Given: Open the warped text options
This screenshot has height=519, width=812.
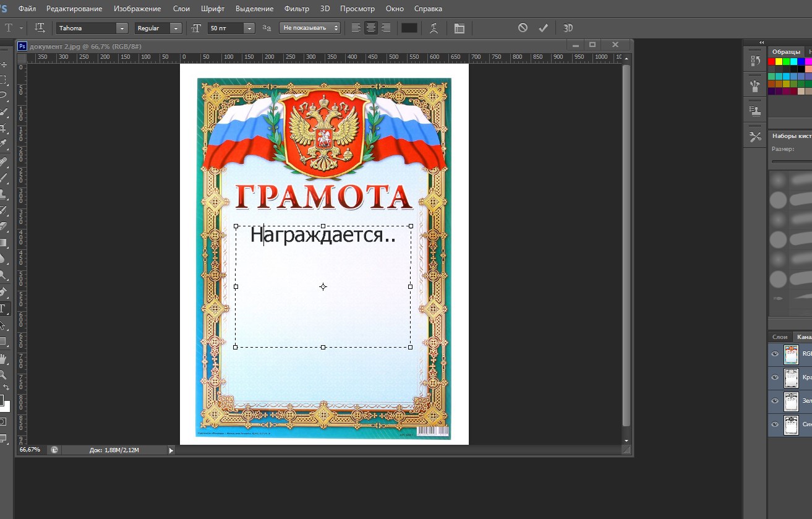Looking at the screenshot, I should (434, 28).
